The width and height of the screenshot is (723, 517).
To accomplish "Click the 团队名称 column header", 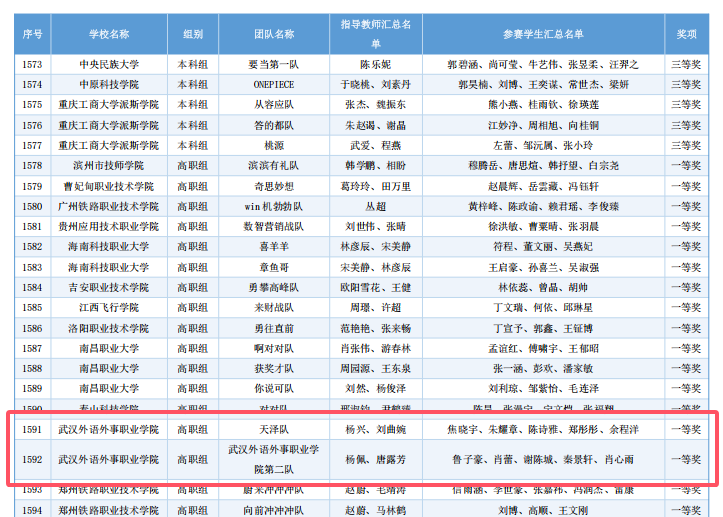I will [x=274, y=34].
